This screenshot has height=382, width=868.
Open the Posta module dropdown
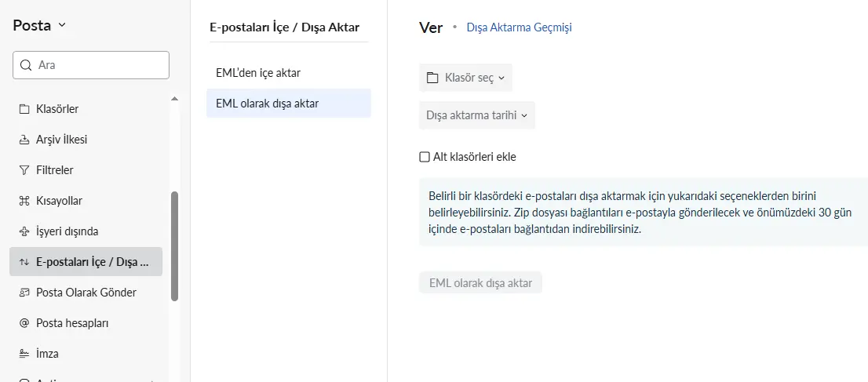coord(38,25)
